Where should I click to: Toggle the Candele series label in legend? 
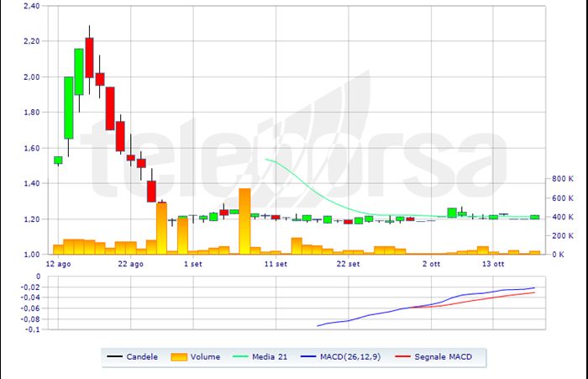[141, 357]
